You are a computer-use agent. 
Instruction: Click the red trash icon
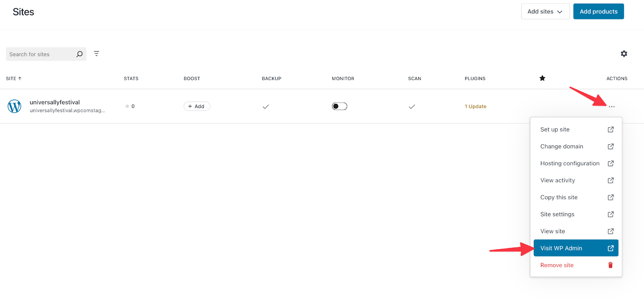(x=610, y=265)
